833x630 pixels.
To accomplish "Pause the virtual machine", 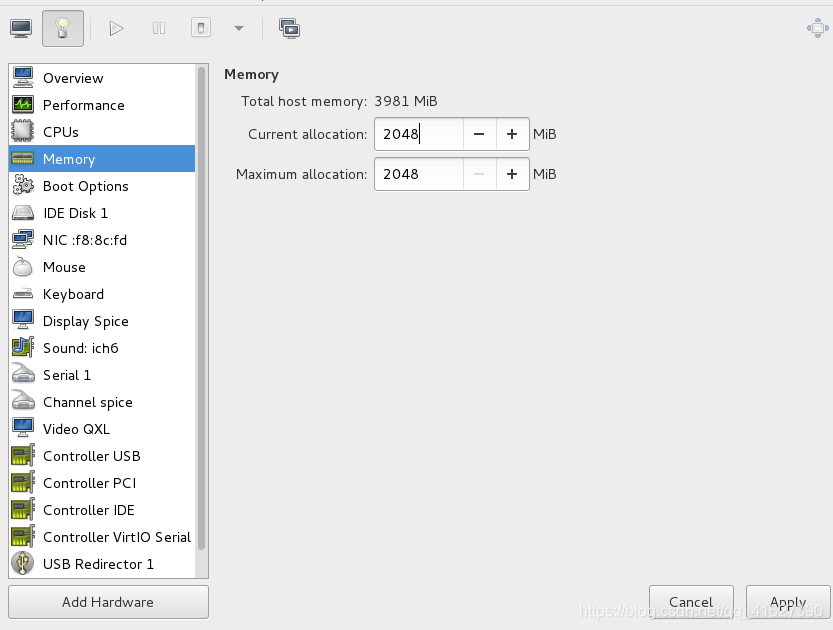I will pyautogui.click(x=158, y=28).
